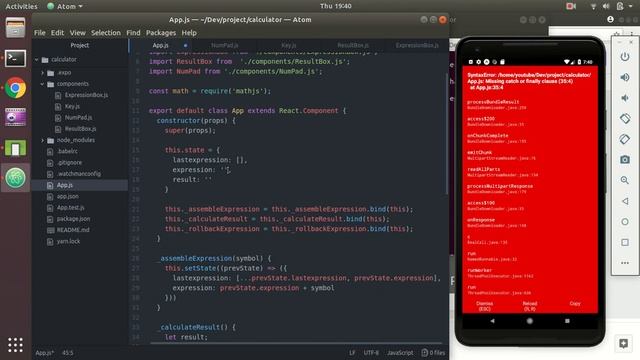
Task: Open the emulator's more options (three dots)
Action: point(624,263)
